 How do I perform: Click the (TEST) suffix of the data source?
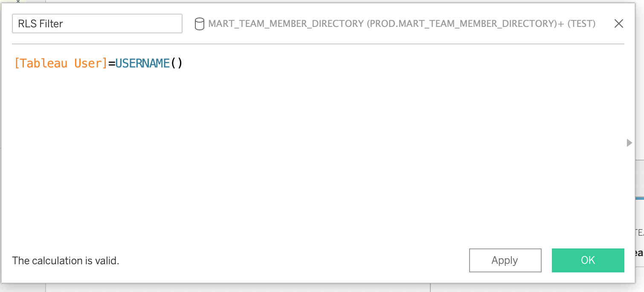point(582,24)
